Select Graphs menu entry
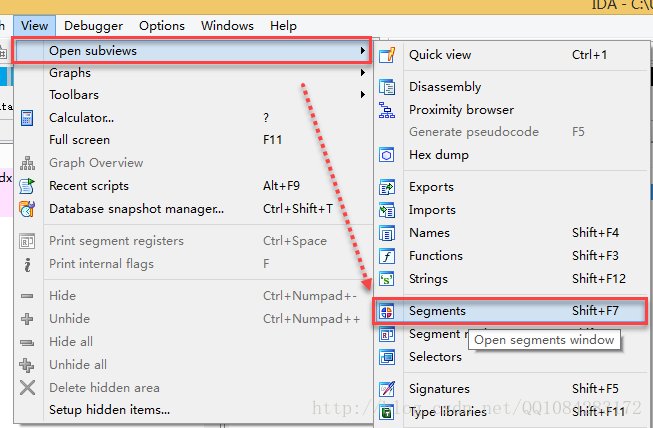653x428 pixels. click(x=192, y=73)
